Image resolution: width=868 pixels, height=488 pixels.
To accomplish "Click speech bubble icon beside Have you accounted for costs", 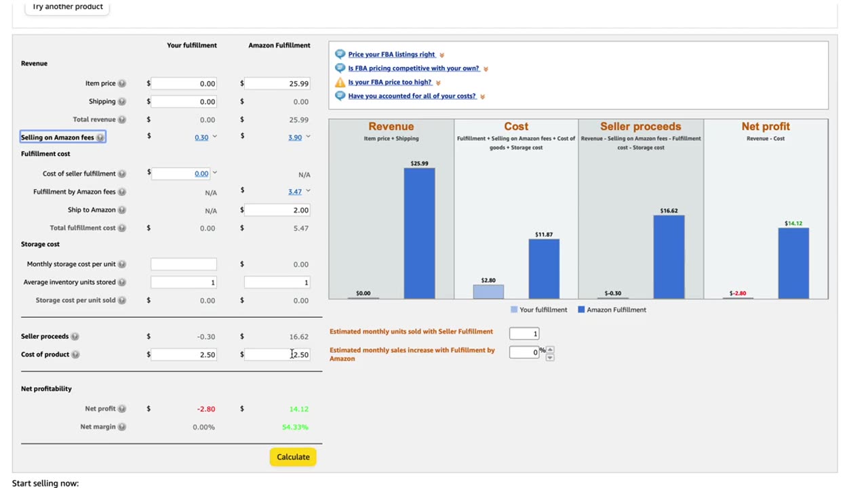I will tap(340, 96).
